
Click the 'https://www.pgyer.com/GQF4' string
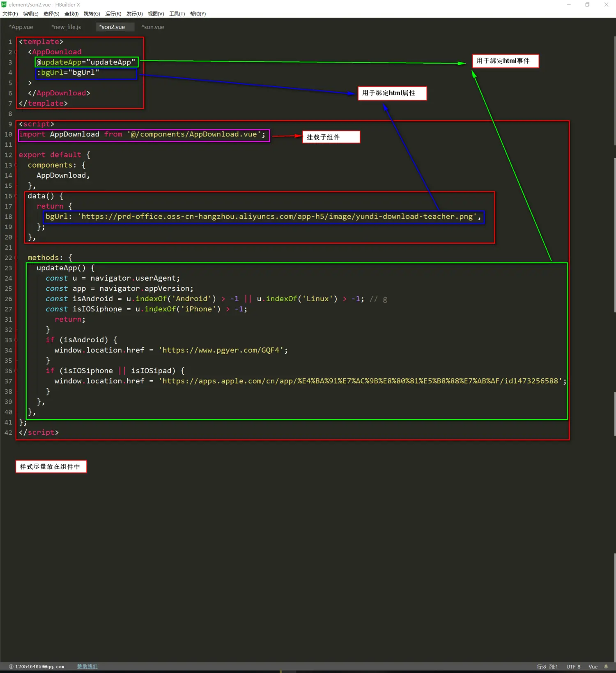(221, 350)
